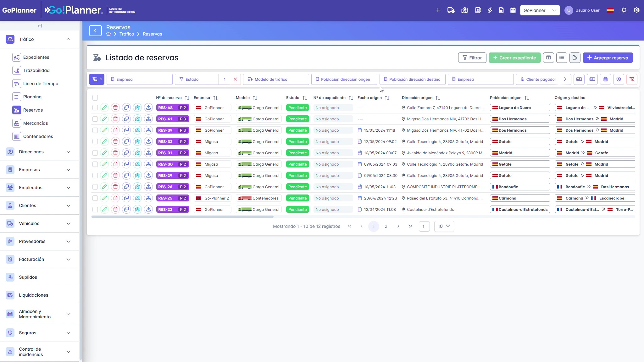644x362 pixels.
Task: Open the truck icon in top header
Action: pos(451,10)
